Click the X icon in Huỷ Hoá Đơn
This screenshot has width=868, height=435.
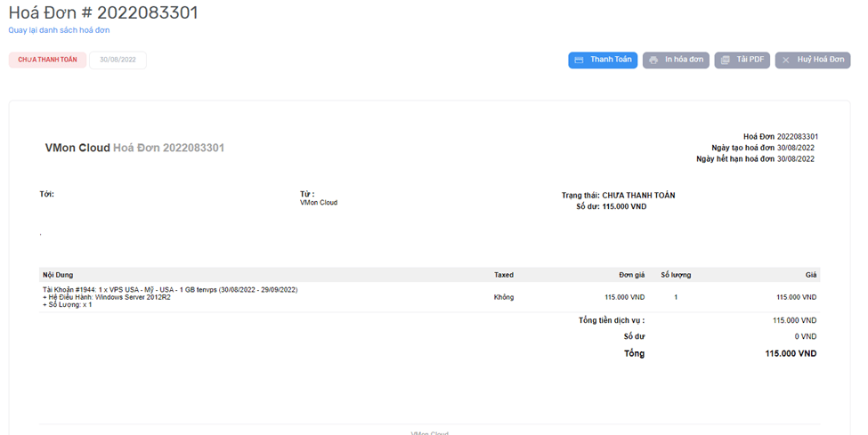786,60
